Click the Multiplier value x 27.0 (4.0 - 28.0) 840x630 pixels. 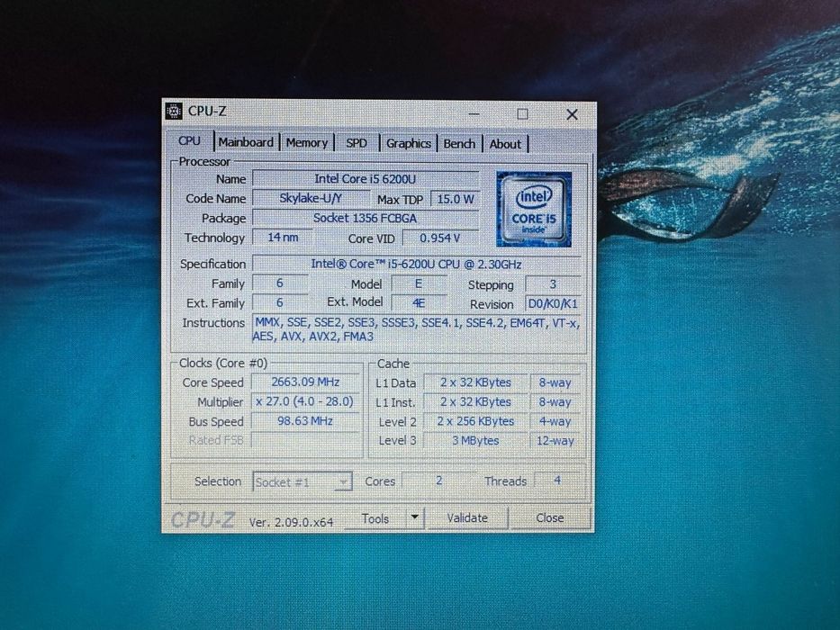(305, 401)
